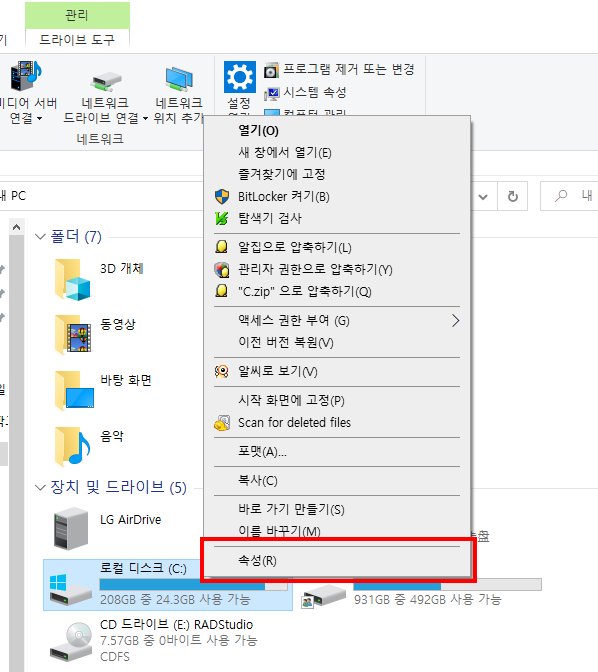Click the "C.zip" compress icon
598x672 pixels.
pyautogui.click(x=221, y=291)
